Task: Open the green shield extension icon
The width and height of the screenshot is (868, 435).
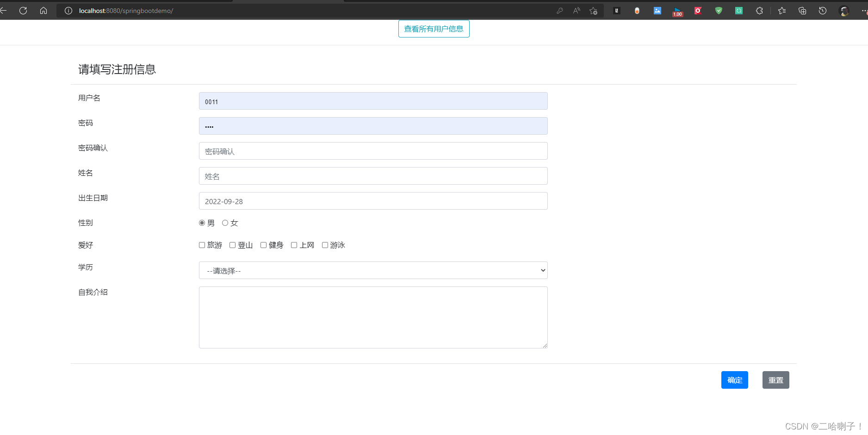Action: (x=719, y=11)
